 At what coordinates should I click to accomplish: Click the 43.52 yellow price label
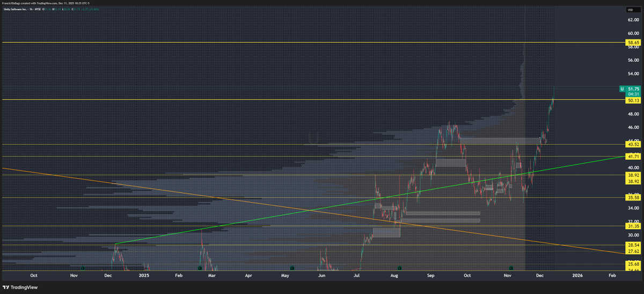tap(633, 145)
